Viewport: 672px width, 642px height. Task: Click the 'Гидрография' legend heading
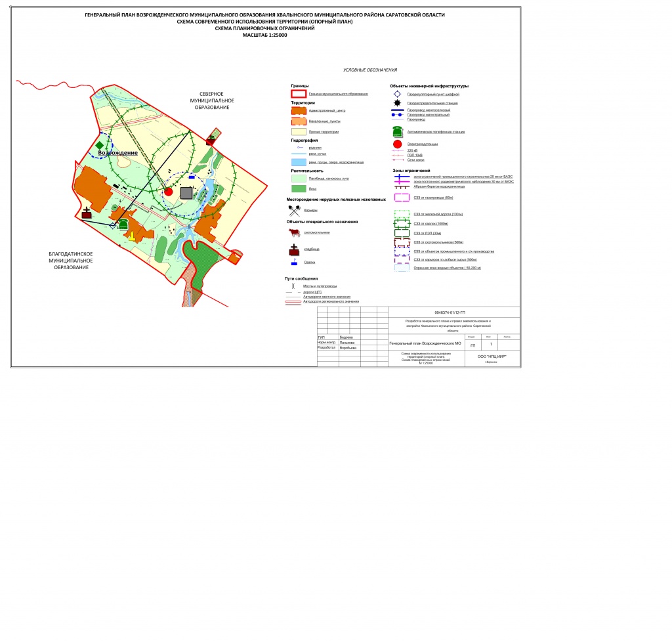pyautogui.click(x=304, y=140)
